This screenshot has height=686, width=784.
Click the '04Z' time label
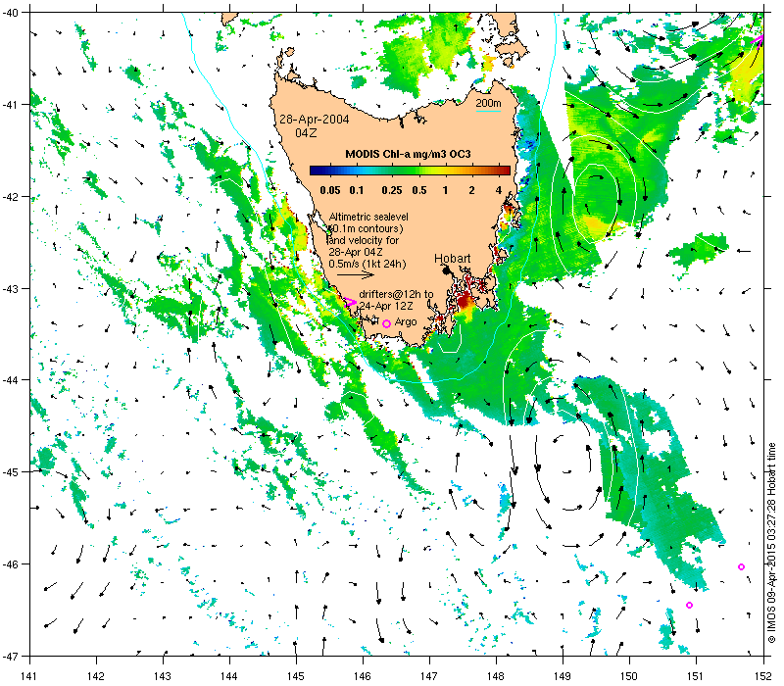(306, 133)
